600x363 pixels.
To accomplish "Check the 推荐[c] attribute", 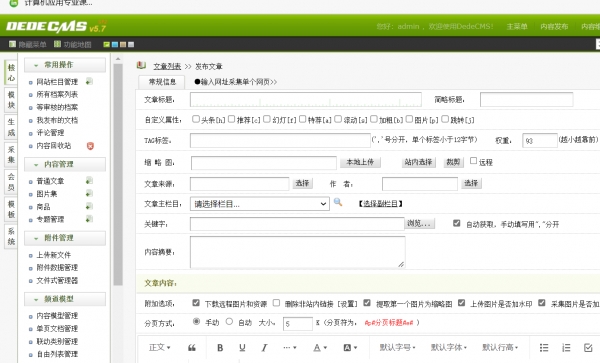I will pyautogui.click(x=232, y=119).
